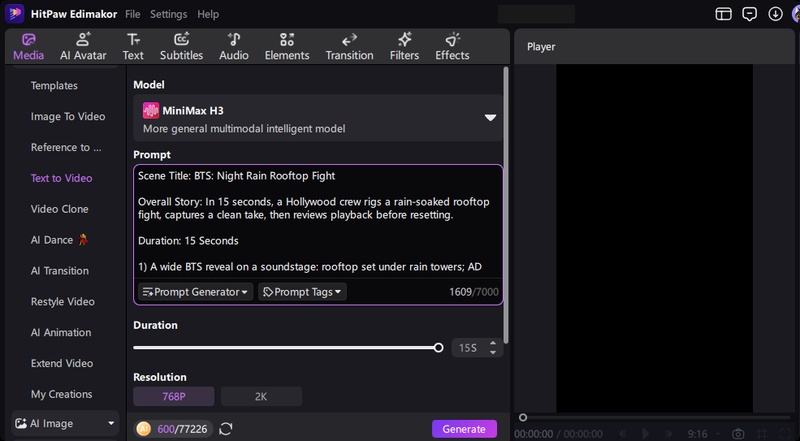Click the Generate button
Viewport: 800px width, 441px height.
[464, 429]
